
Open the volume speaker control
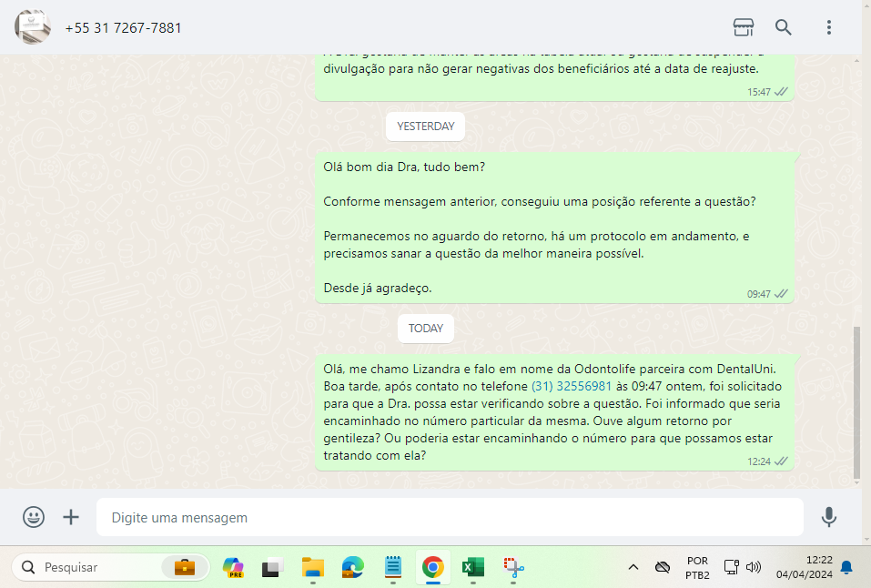click(x=754, y=567)
